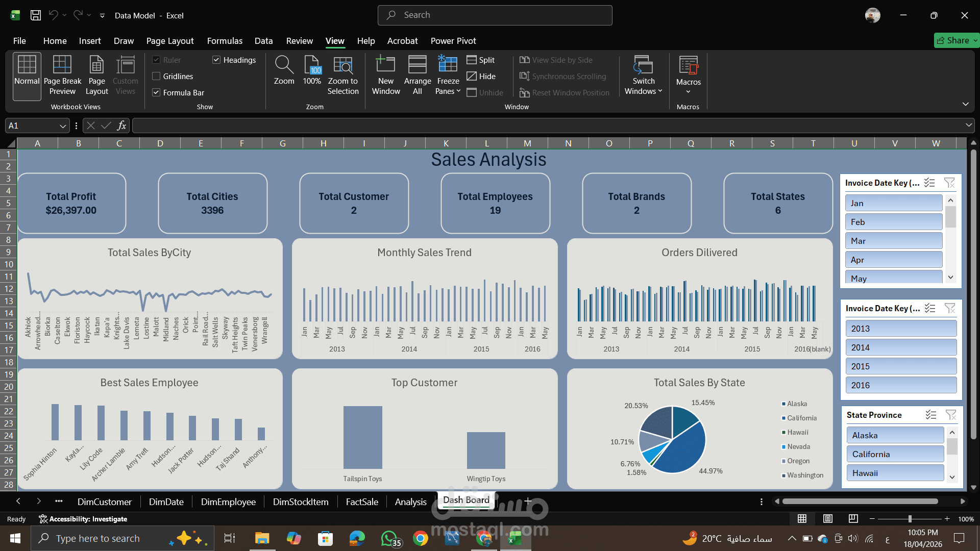This screenshot has height=551, width=980.
Task: Clear filter on State Province slicer
Action: (x=951, y=415)
